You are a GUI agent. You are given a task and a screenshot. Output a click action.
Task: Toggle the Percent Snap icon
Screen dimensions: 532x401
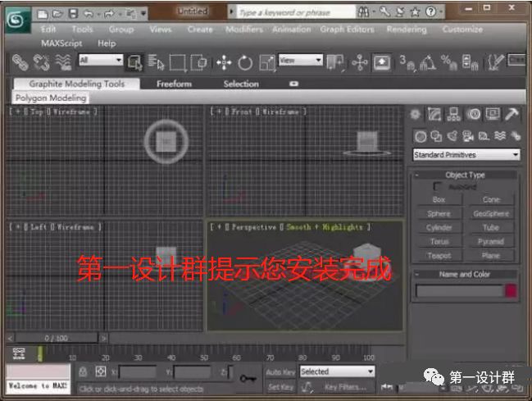coord(449,63)
